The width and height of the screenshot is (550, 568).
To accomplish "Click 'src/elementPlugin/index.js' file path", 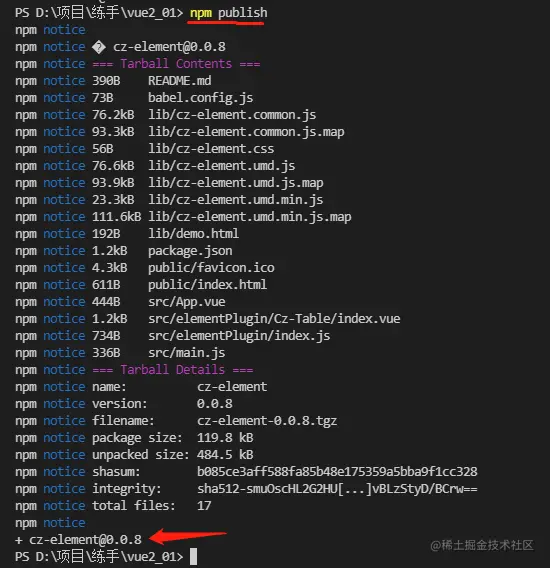I will point(239,336).
